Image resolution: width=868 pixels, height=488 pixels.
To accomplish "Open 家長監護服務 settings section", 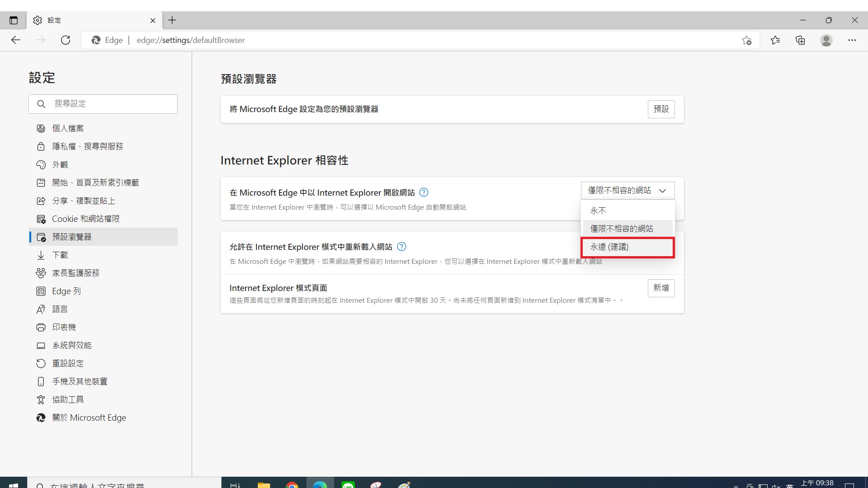I will [103, 273].
